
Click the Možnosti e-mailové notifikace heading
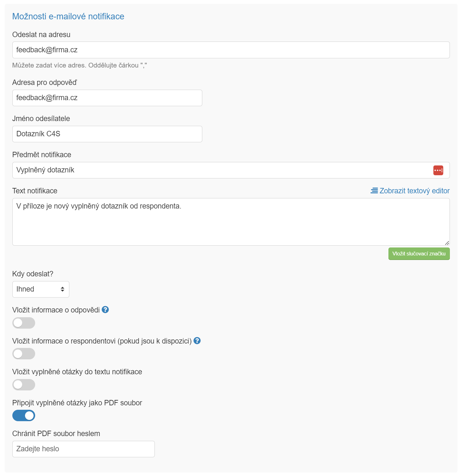(x=68, y=16)
